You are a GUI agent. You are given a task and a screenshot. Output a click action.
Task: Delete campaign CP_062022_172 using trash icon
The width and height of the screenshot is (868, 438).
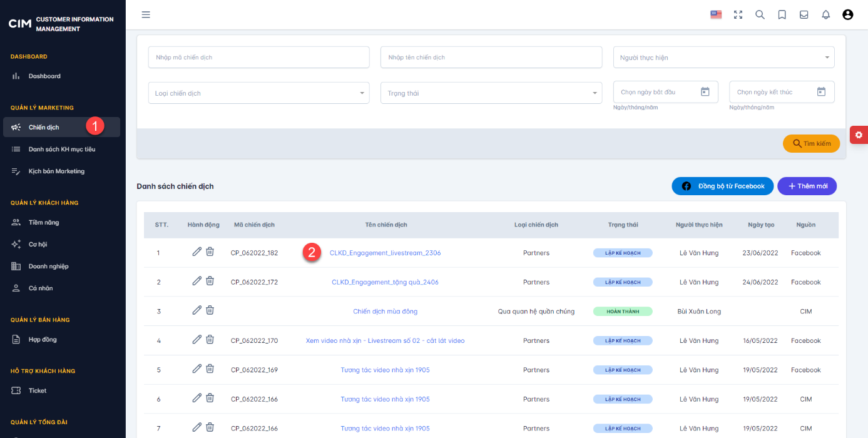(x=210, y=281)
